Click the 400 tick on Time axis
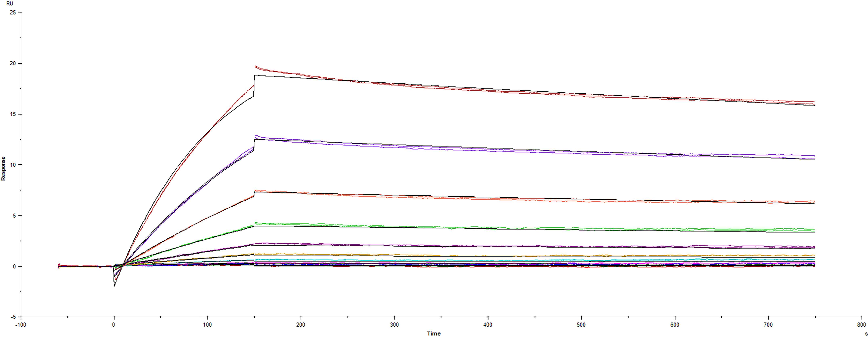Viewport: 868px width, 337px height. (487, 325)
